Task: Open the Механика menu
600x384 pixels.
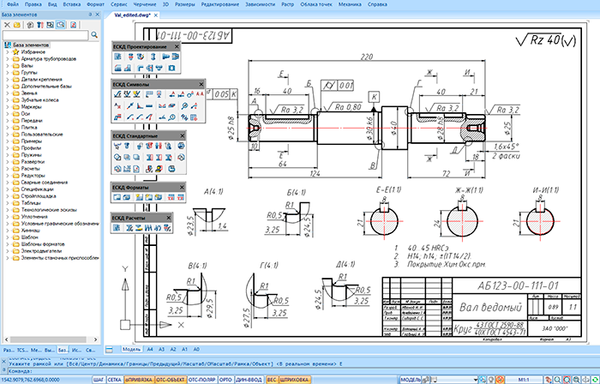Action: point(350,5)
